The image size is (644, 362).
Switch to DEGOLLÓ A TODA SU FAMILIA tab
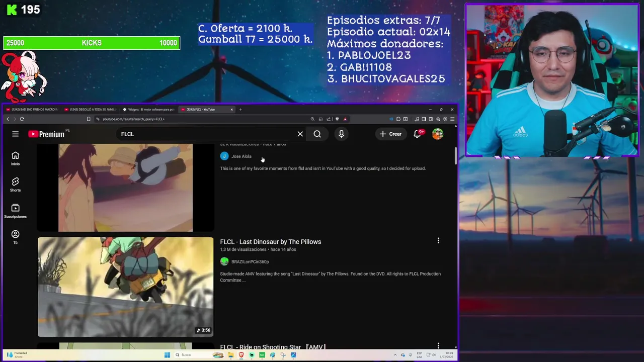tap(91, 109)
